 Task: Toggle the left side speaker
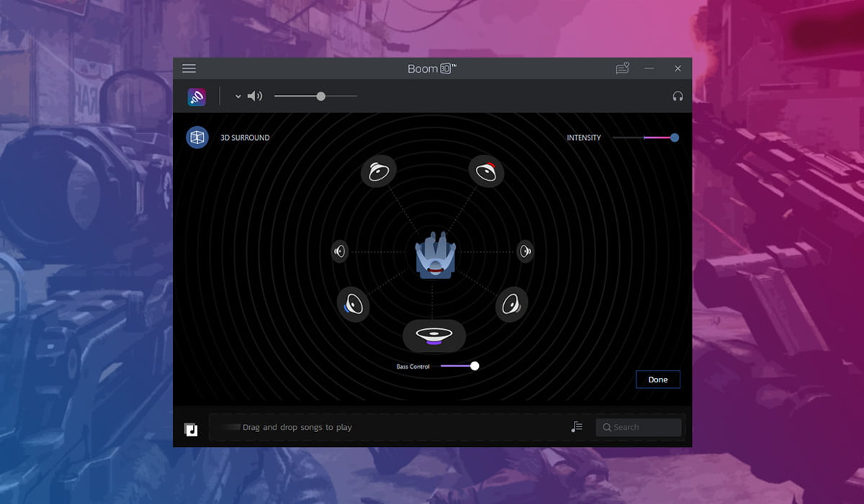pos(340,251)
